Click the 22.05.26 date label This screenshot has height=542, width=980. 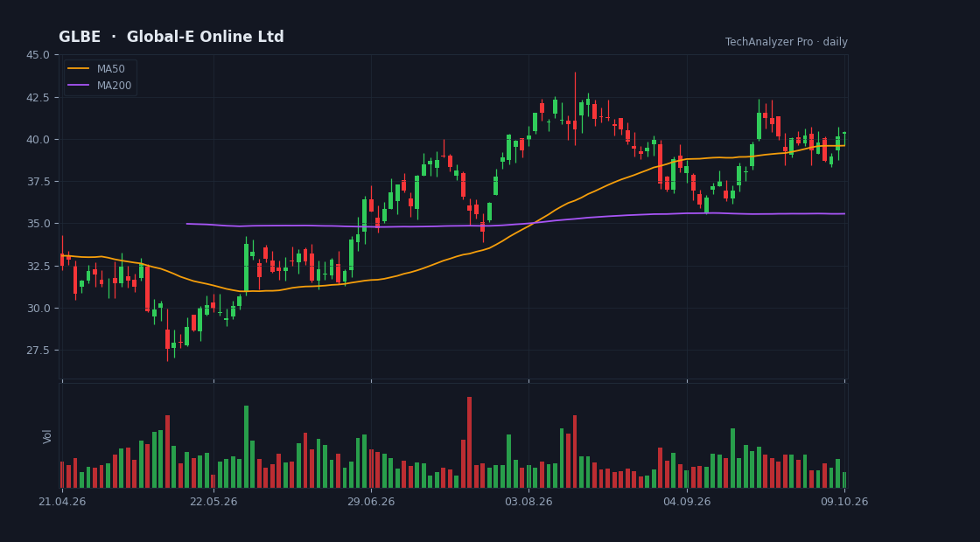(x=213, y=502)
